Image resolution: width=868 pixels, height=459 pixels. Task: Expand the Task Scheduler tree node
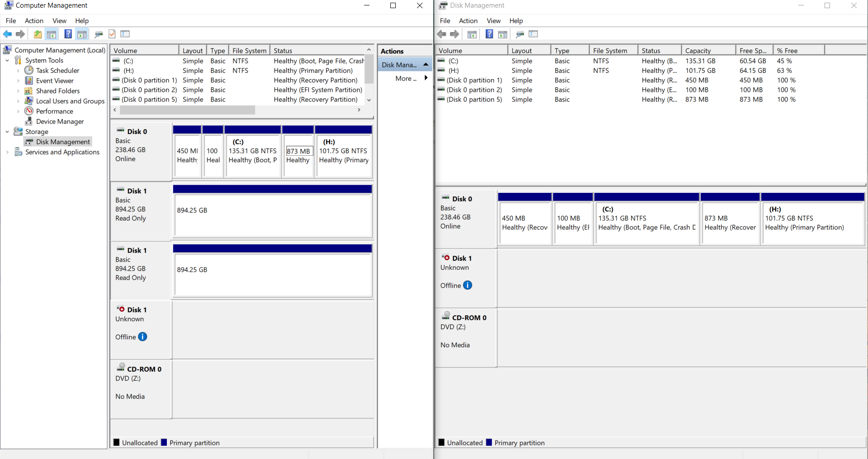click(x=18, y=71)
